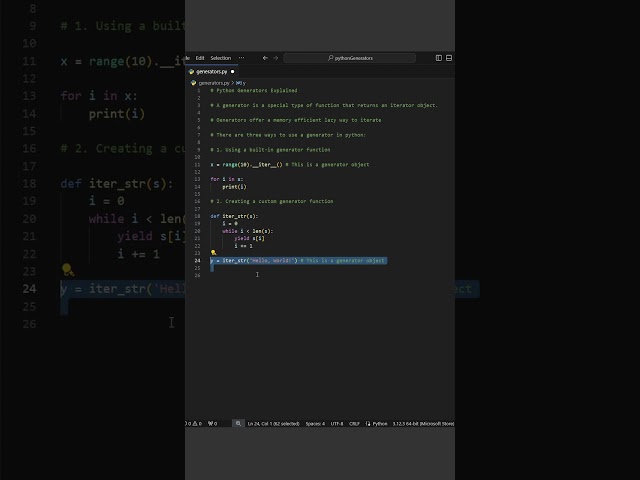
Task: Click the 'print(i)' code line
Action: (234, 187)
